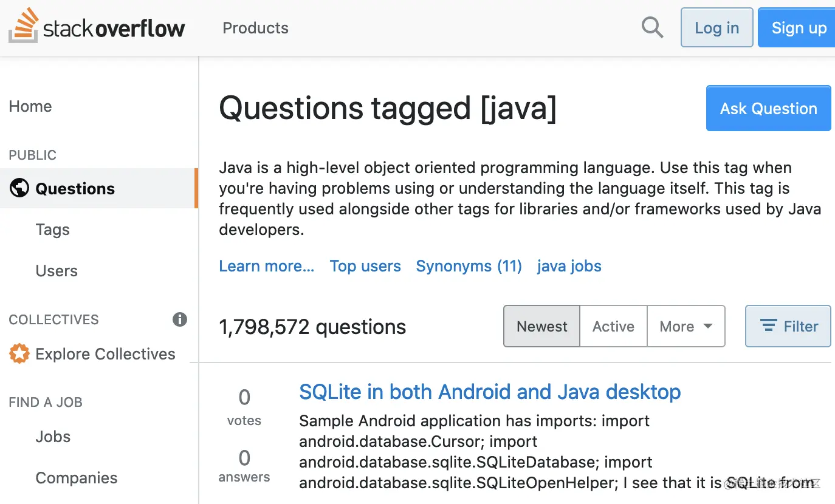Switch to the Active sort tab
835x504 pixels.
pyautogui.click(x=613, y=326)
